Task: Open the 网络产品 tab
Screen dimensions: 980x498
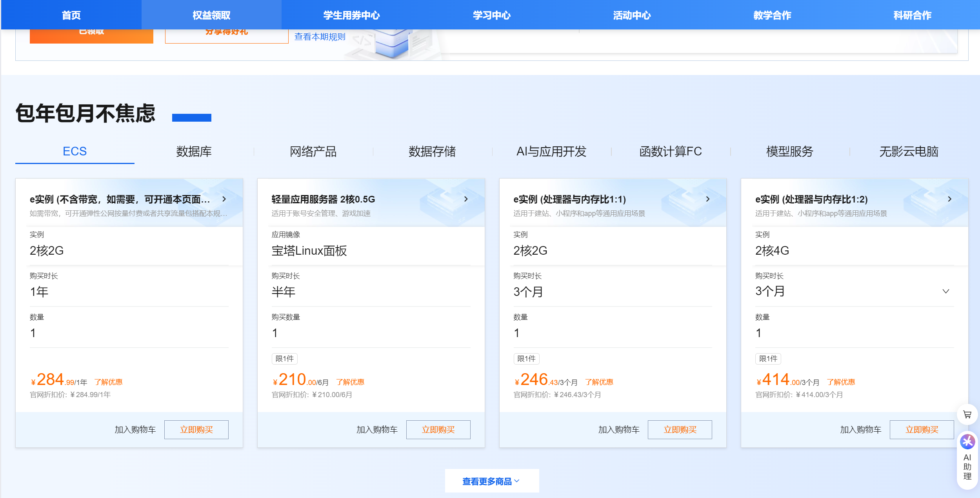Action: point(313,151)
